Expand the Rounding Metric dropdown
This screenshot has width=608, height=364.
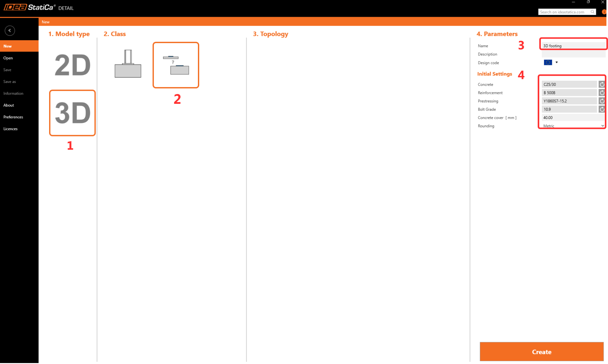[x=602, y=126]
